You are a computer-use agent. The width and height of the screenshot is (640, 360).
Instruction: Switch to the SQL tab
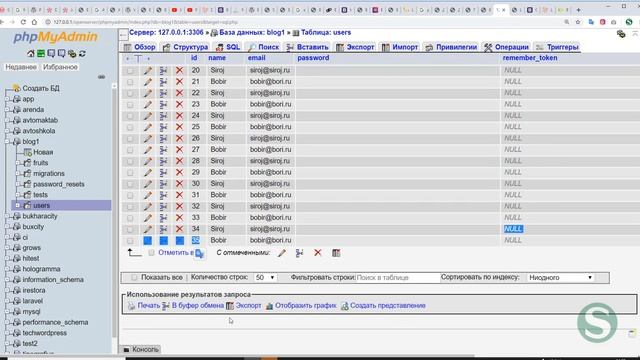point(228,47)
